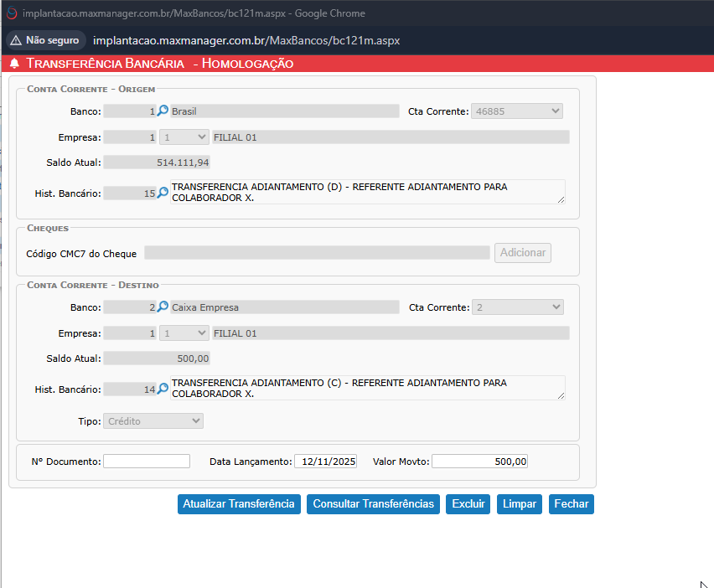
Task: Click the Nº Documento input field
Action: point(147,462)
